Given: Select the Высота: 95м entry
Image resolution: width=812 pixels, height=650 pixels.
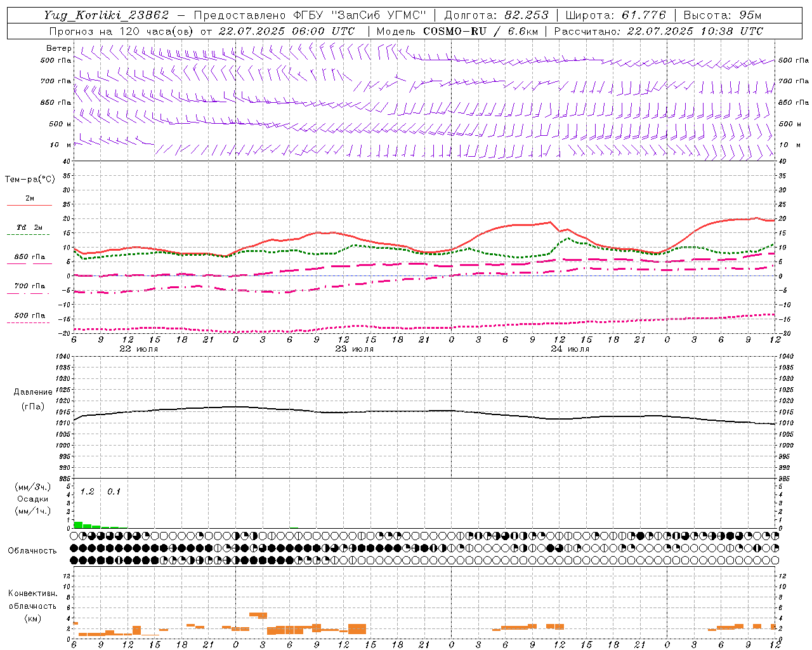Looking at the screenshot, I should (722, 15).
